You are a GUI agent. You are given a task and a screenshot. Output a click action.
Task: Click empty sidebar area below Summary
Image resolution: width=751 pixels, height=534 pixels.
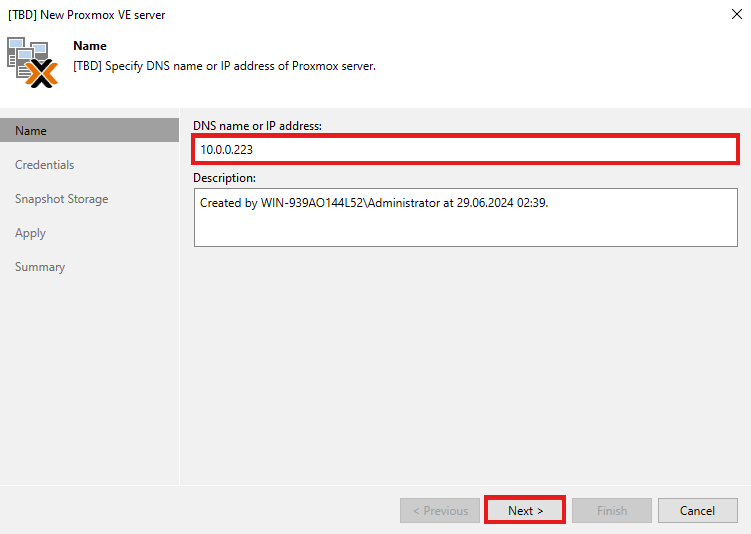tap(90, 380)
